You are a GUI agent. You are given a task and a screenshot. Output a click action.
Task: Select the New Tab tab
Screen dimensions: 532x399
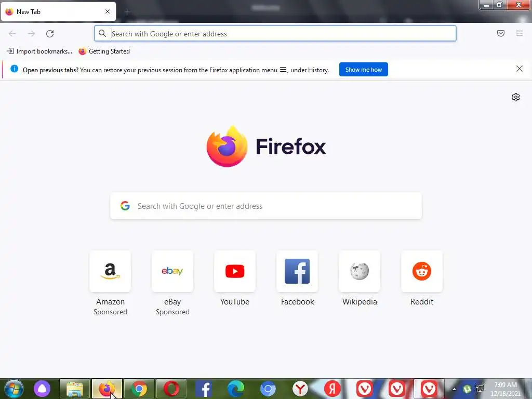[58, 12]
